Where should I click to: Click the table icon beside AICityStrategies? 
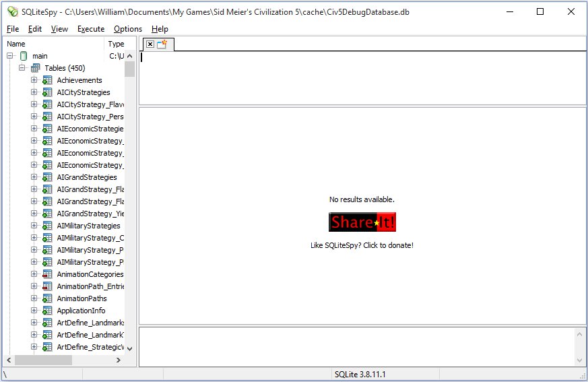(x=47, y=92)
